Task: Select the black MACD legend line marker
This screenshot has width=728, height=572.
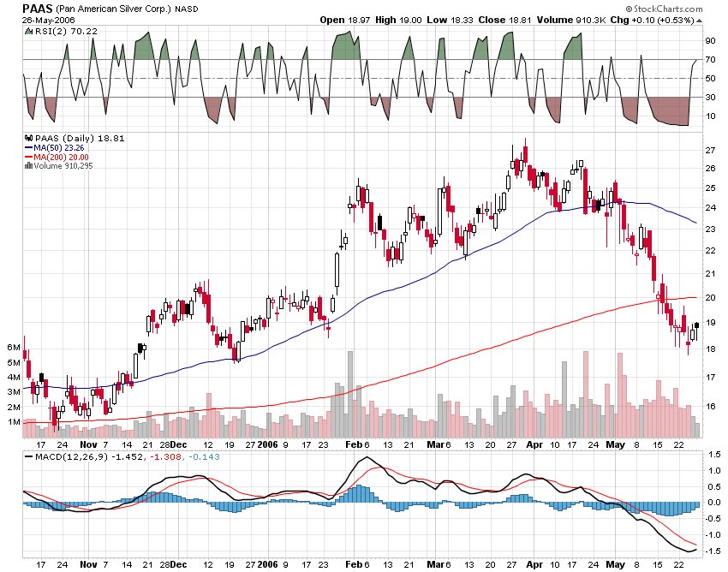Action: pyautogui.click(x=29, y=457)
